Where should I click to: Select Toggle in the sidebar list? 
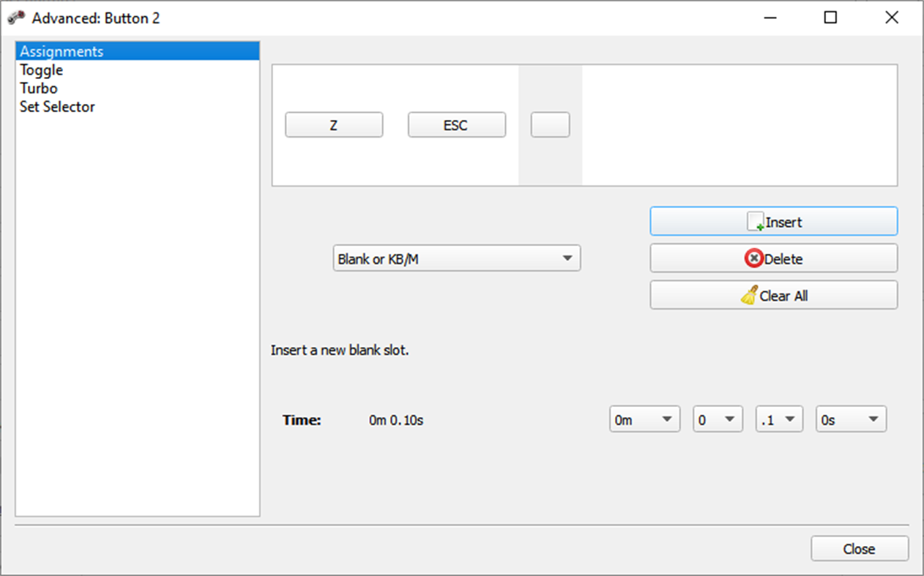tap(41, 70)
